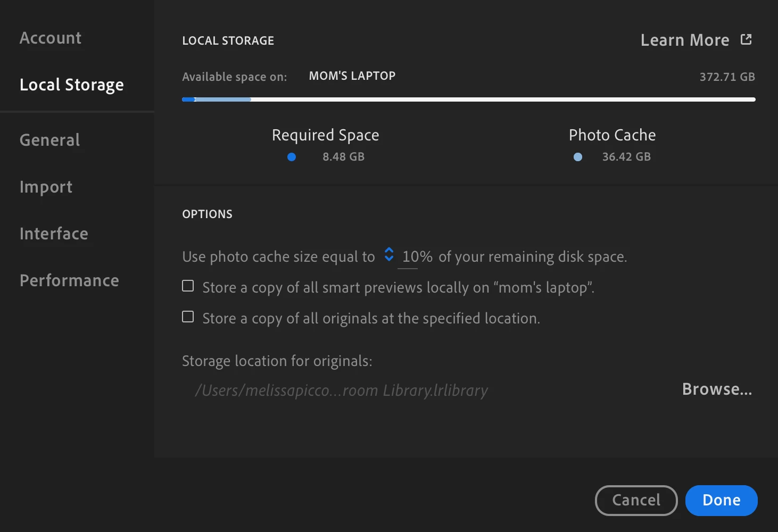This screenshot has height=532, width=778.
Task: Click the Photo Cache light blue dot
Action: (578, 157)
